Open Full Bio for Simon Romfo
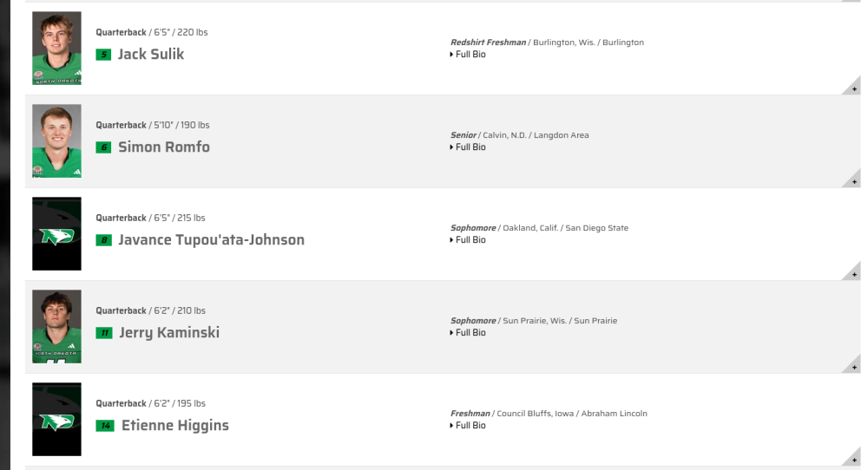 [468, 147]
